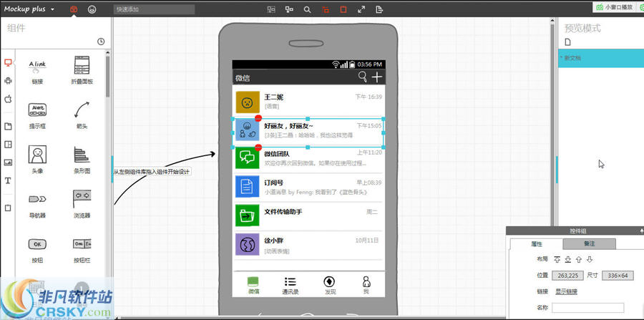Click the clipboard icon in left sidebar
Image resolution: width=644 pixels, height=320 pixels.
coord(8,208)
